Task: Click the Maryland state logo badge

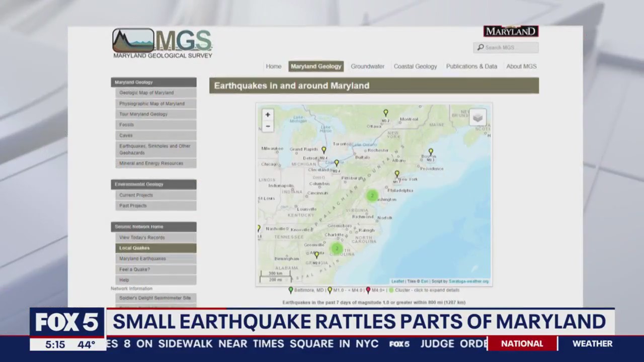Action: pyautogui.click(x=511, y=31)
